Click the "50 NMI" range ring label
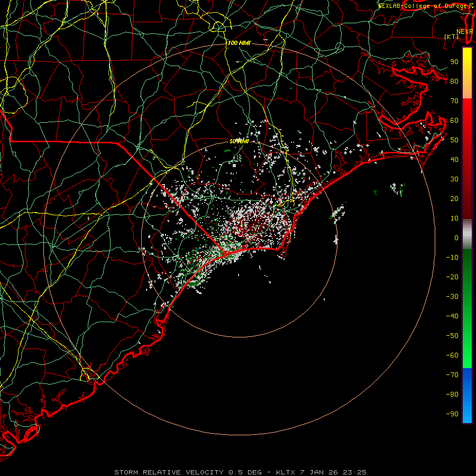Viewport: 476px width, 476px height. coord(239,141)
